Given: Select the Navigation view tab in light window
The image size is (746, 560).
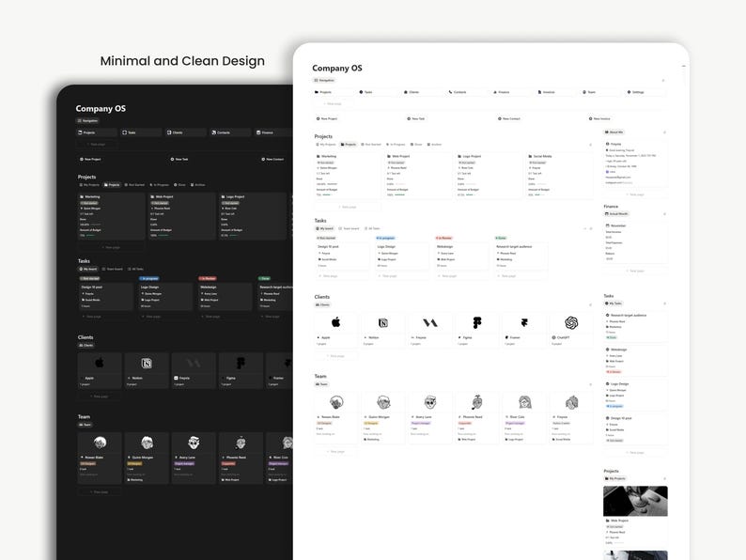Looking at the screenshot, I should click(324, 81).
